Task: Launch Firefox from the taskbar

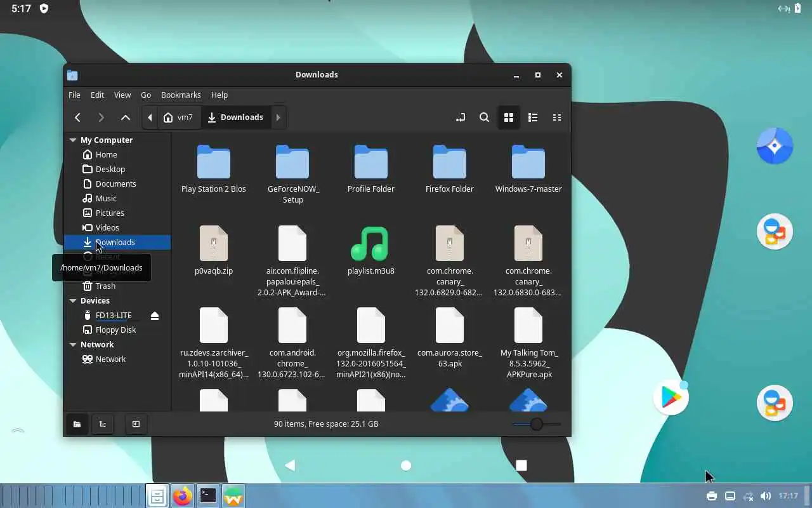Action: tap(183, 496)
